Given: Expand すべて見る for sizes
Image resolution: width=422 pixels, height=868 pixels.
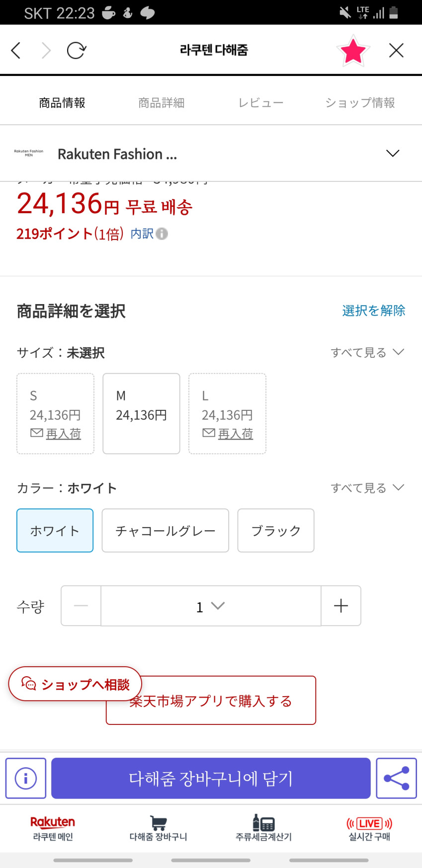Looking at the screenshot, I should click(368, 353).
